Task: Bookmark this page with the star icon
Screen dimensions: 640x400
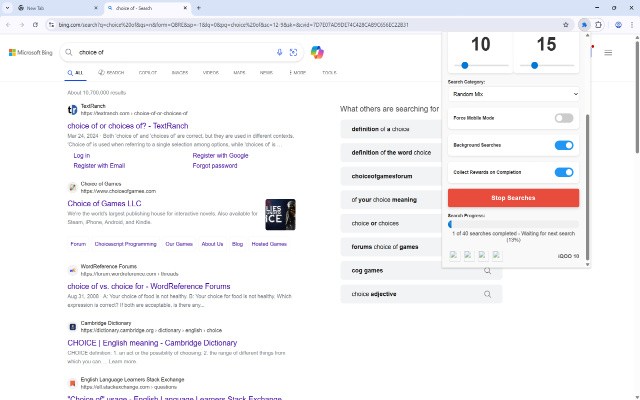Action: 566,25
